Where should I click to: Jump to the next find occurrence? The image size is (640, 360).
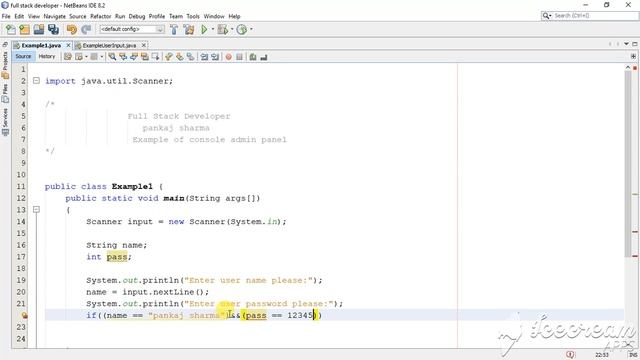pos(134,57)
